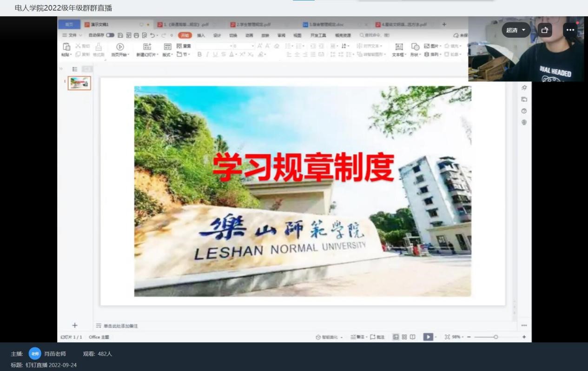The height and width of the screenshot is (371, 588).
Task: Click the zoom out minus at status bar
Action: click(469, 337)
